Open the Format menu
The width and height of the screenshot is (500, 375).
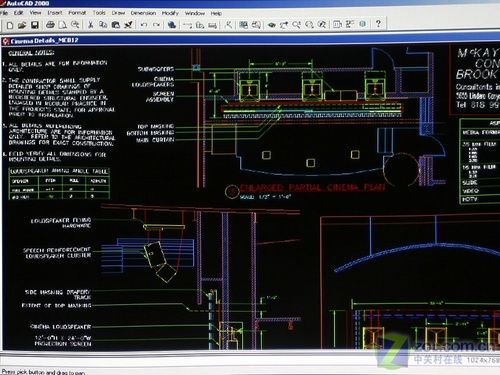77,13
